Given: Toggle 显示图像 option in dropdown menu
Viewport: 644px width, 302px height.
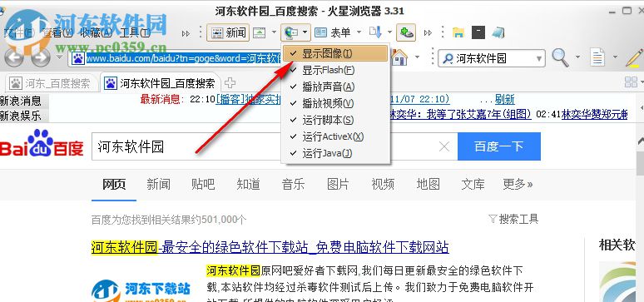Looking at the screenshot, I should pos(335,53).
